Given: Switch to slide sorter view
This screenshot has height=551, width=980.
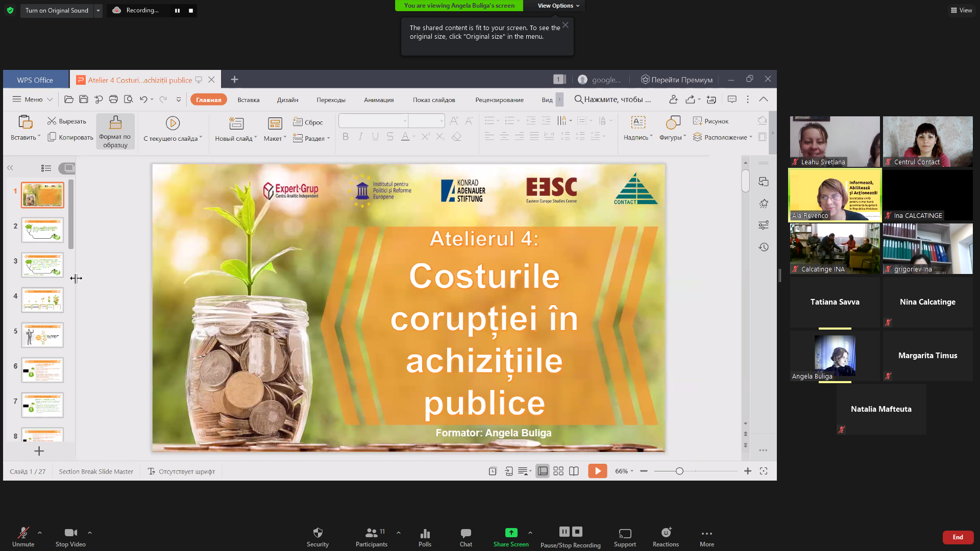Looking at the screenshot, I should 558,471.
